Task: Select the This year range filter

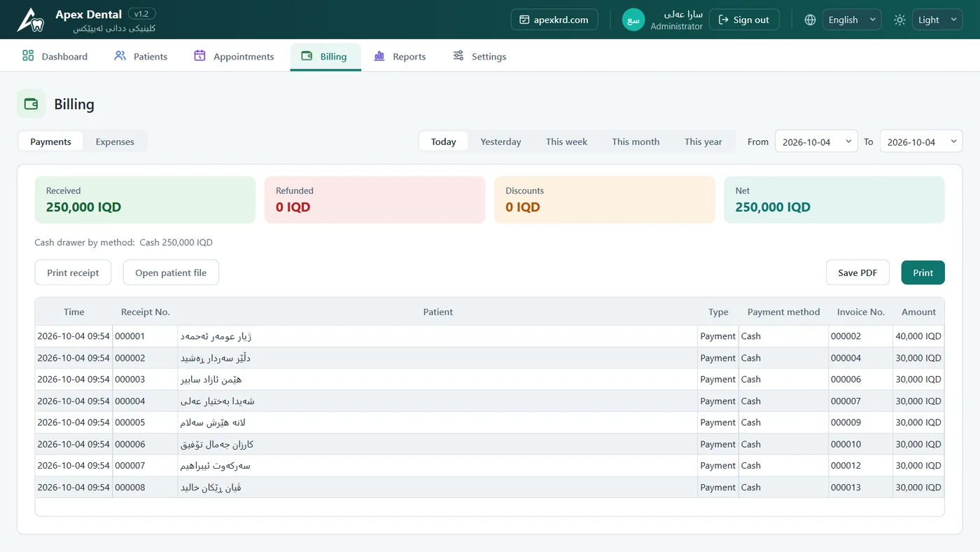Action: [703, 142]
